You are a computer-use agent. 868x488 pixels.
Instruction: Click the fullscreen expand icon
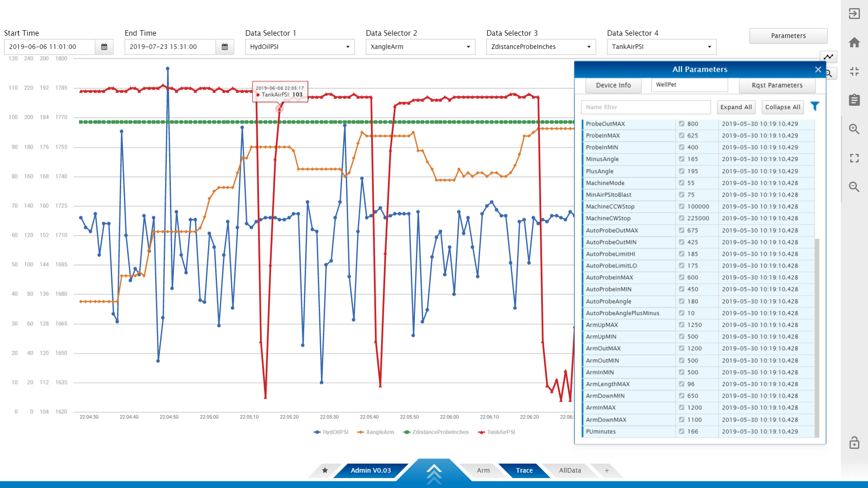(854, 158)
